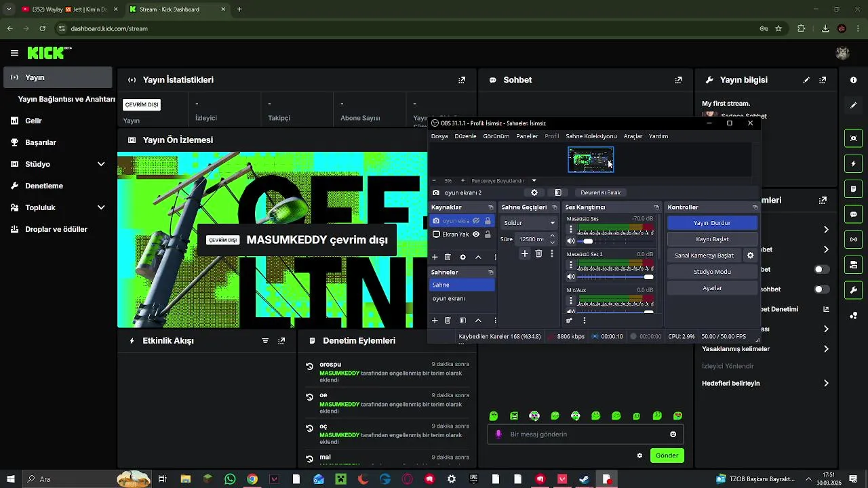Delete selected source in OBS Kaynaklar
868x488 pixels.
[x=448, y=257]
